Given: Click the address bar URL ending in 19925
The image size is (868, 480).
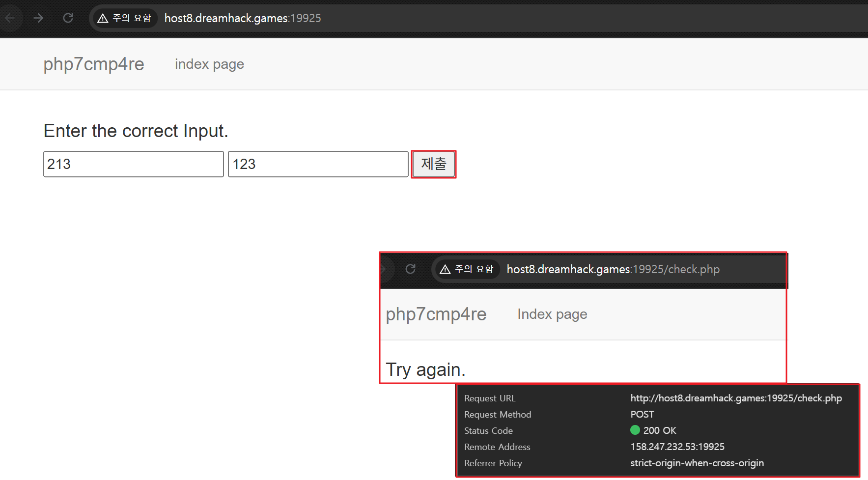Looking at the screenshot, I should [x=242, y=18].
